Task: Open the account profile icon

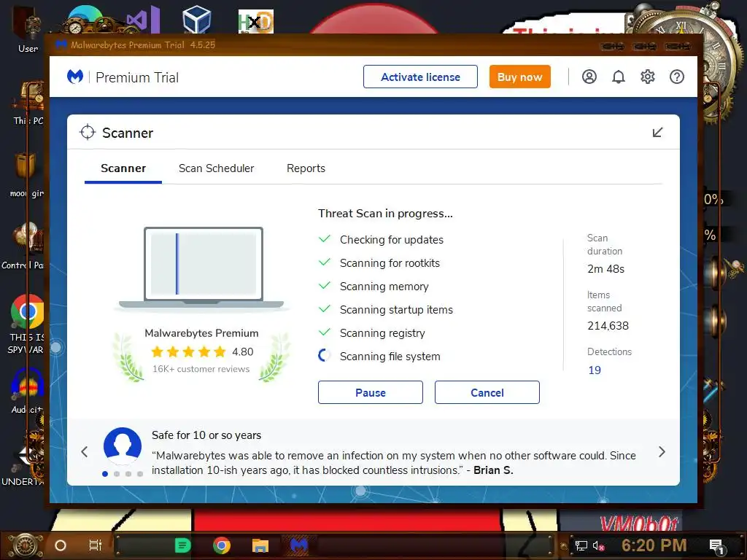Action: (589, 77)
